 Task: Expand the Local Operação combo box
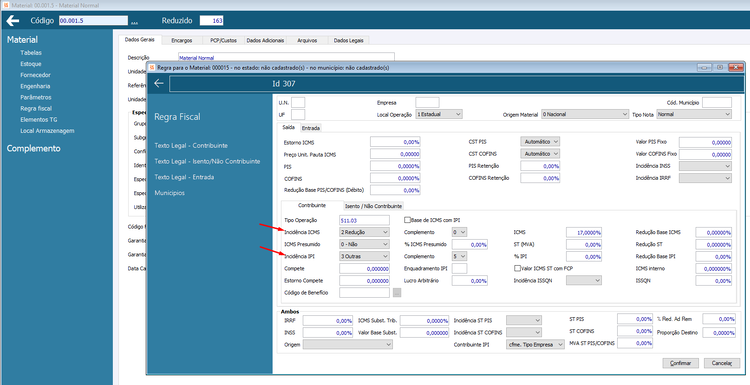pos(439,115)
